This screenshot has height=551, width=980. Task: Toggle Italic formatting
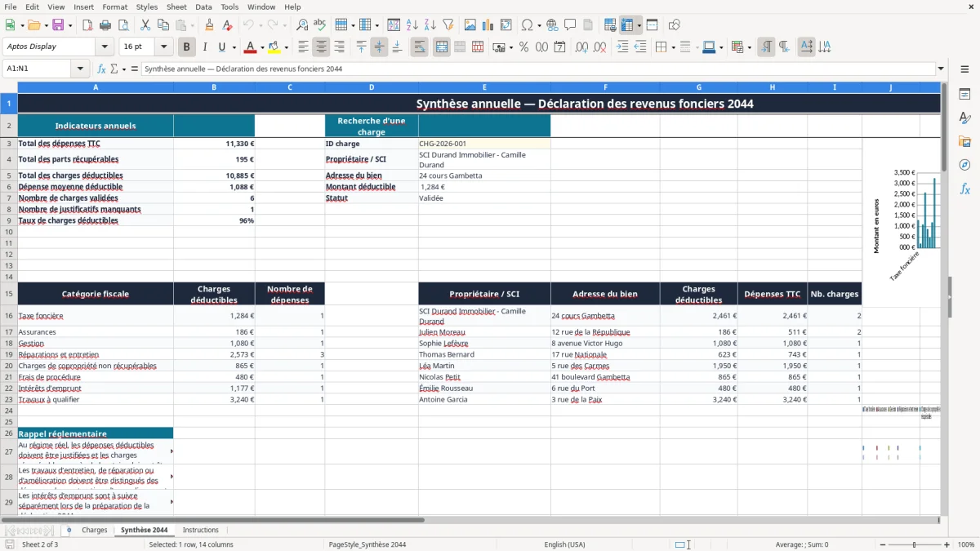pyautogui.click(x=204, y=47)
